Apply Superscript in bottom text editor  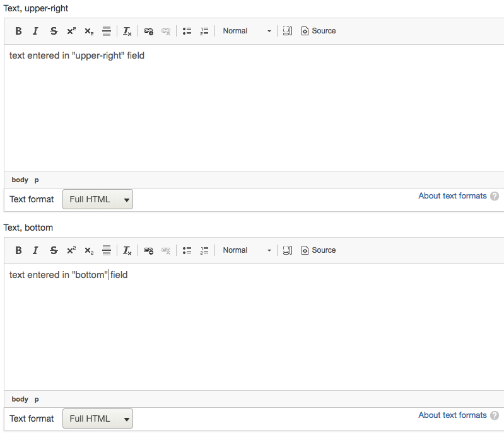tap(71, 250)
